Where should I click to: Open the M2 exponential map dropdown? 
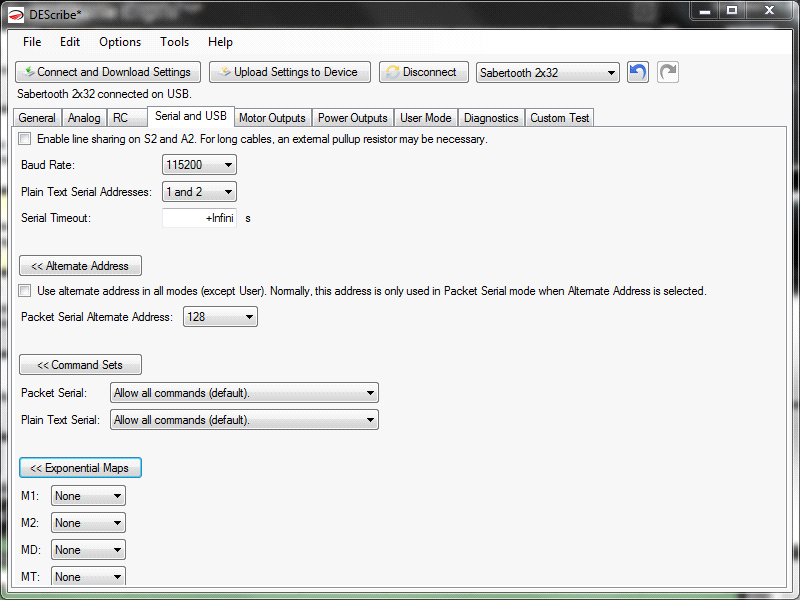pos(88,523)
